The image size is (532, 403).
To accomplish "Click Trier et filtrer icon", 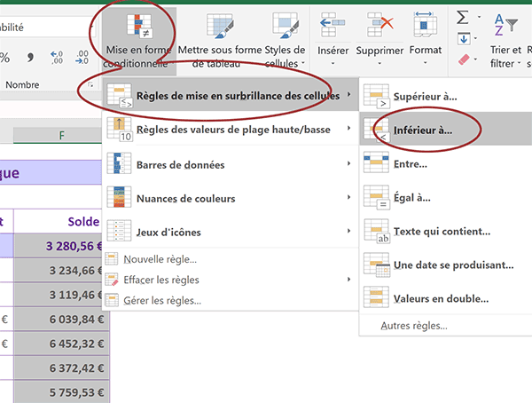I will pos(505,25).
